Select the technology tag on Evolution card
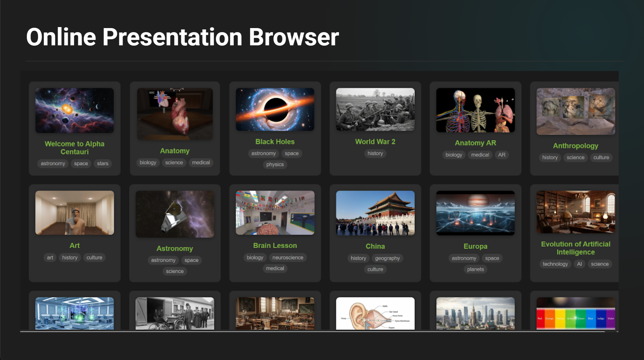This screenshot has height=360, width=644. click(555, 264)
